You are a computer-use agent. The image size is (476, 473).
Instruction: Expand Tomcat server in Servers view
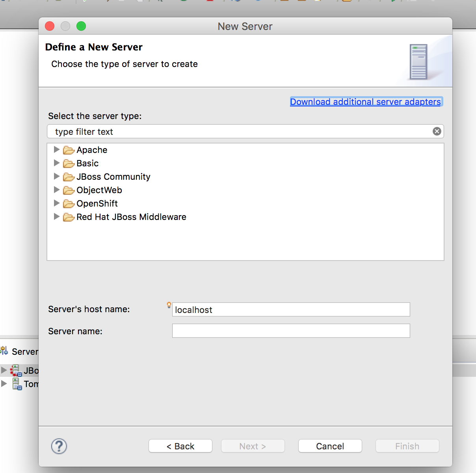[x=4, y=383]
